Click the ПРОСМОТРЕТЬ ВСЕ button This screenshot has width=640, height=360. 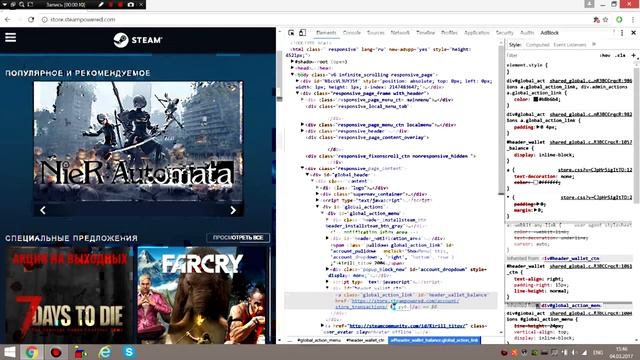click(x=238, y=238)
